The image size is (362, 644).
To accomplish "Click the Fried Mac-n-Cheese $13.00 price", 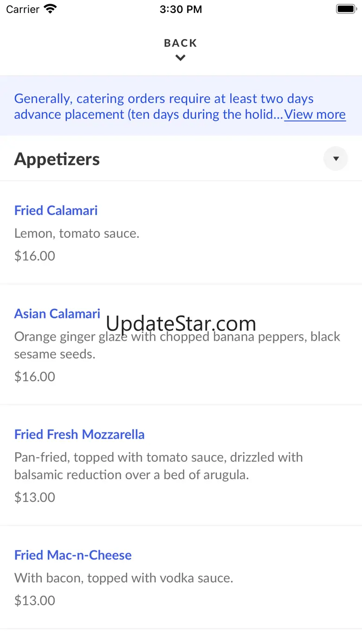I will coord(35,600).
